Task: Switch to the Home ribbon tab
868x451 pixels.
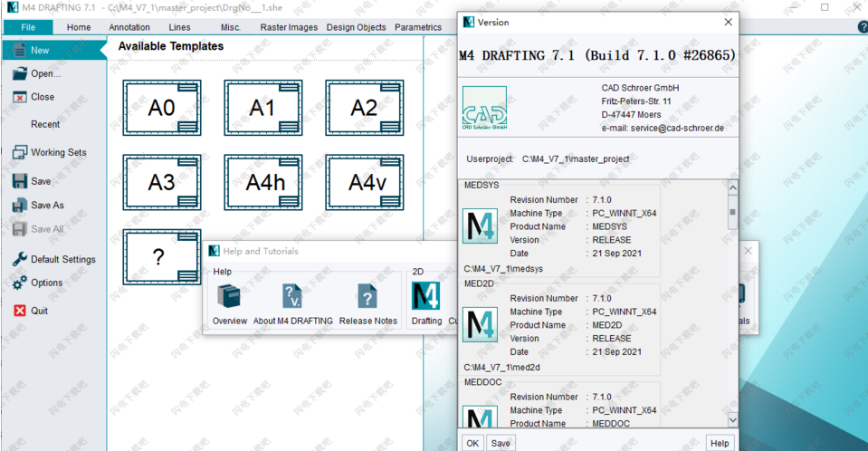Action: coord(79,27)
